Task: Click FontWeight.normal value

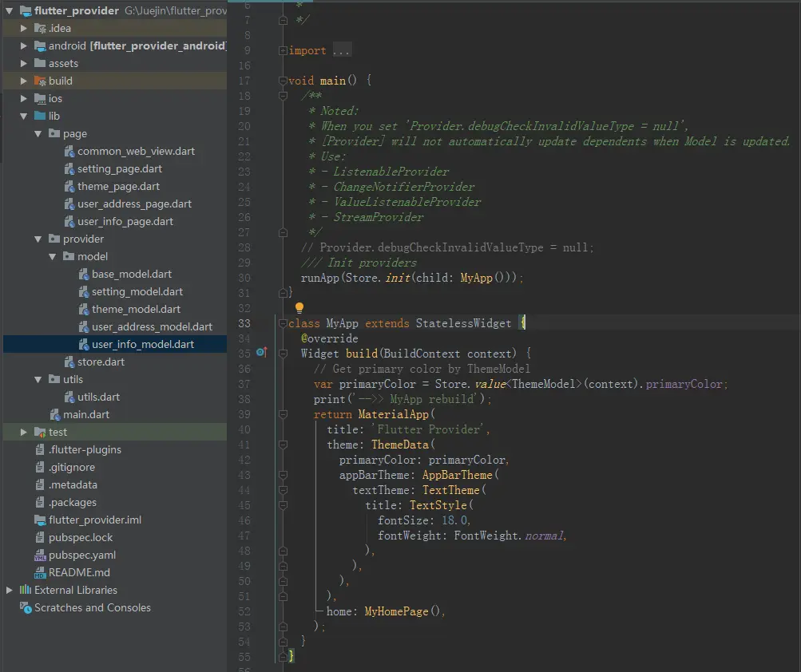Action: (508, 536)
